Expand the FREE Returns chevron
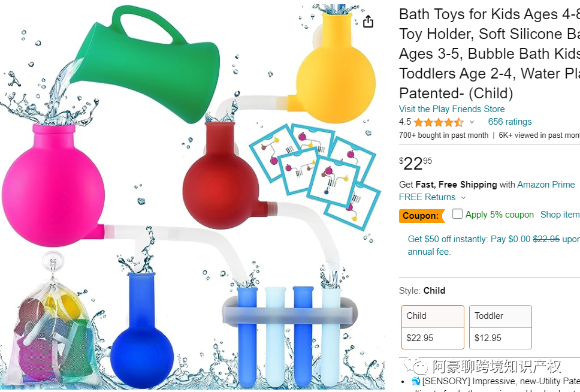This screenshot has width=580, height=392. tap(463, 198)
